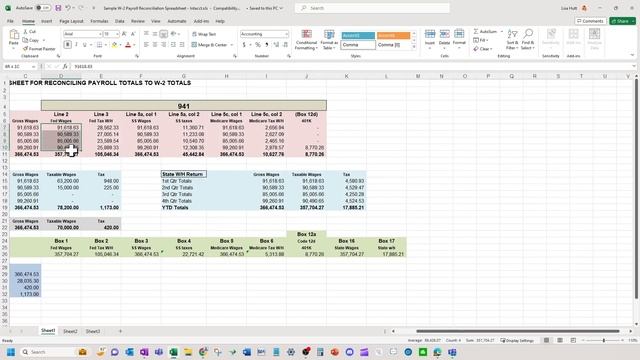Open the Data ribbon tab
The height and width of the screenshot is (360, 640).
tap(120, 21)
